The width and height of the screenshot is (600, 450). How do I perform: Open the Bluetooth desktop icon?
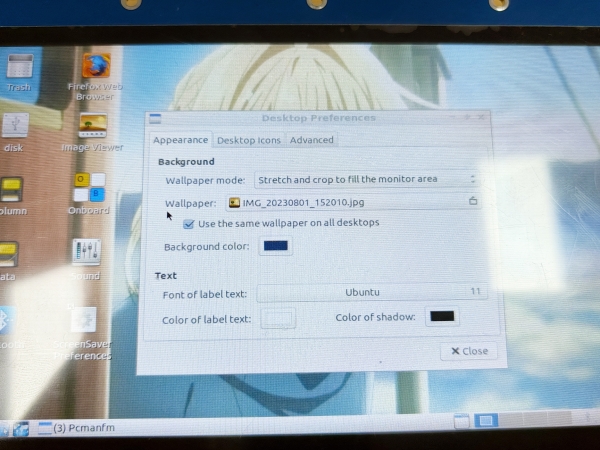[8, 322]
